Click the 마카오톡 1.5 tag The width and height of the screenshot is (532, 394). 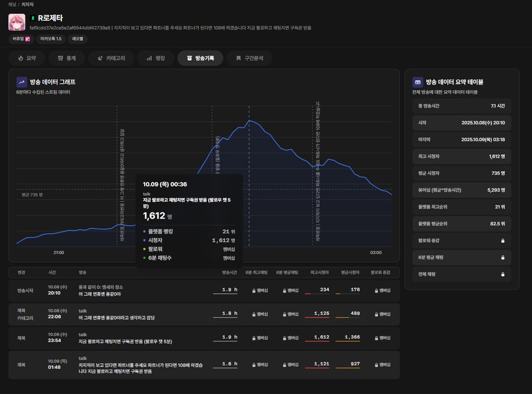pos(50,39)
